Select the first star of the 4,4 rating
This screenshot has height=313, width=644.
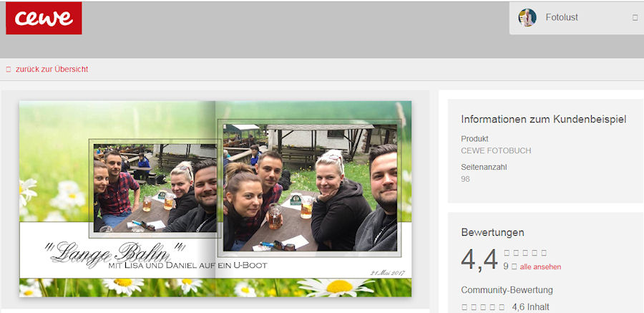point(507,253)
